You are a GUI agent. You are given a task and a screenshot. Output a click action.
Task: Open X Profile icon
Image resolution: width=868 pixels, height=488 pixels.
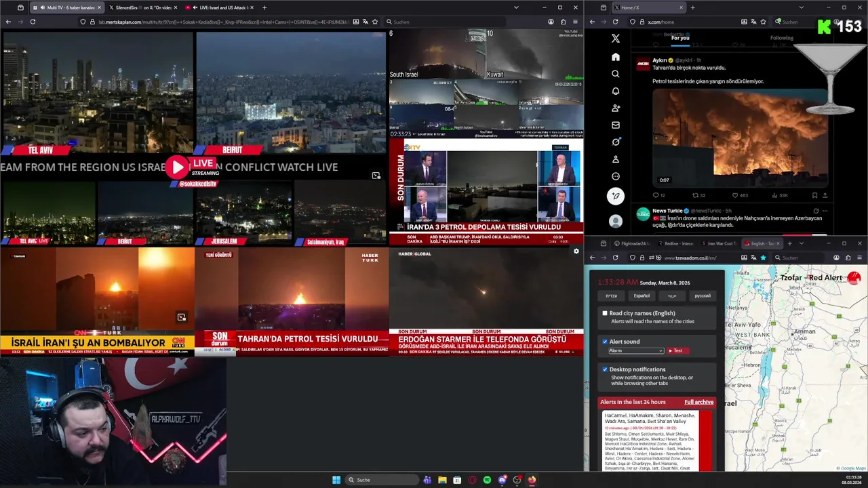616,159
